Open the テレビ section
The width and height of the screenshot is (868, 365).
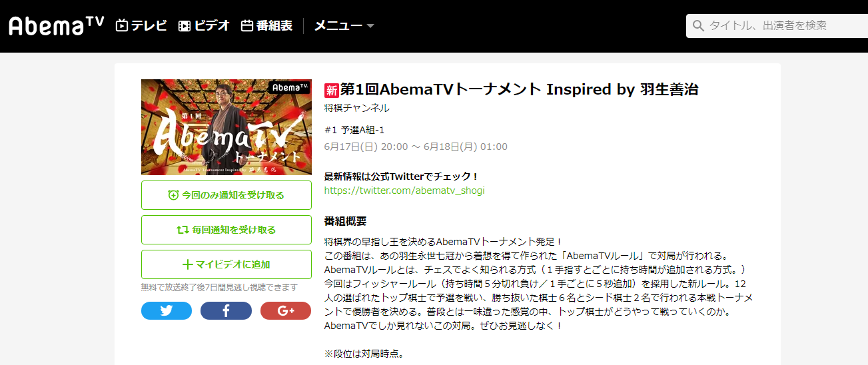141,26
